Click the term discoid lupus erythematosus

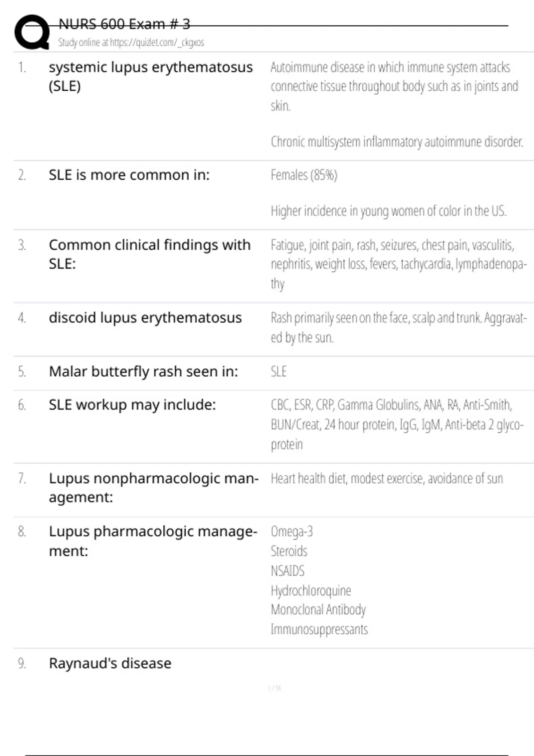145,318
